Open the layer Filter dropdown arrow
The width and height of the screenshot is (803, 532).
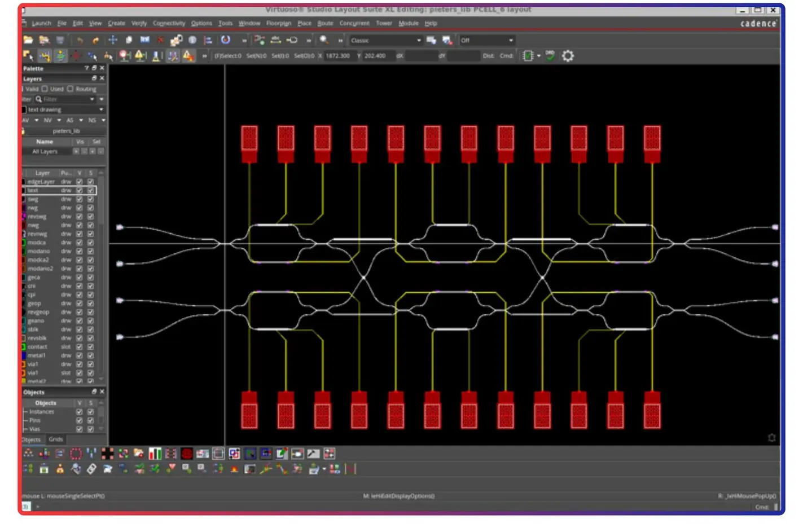click(93, 99)
